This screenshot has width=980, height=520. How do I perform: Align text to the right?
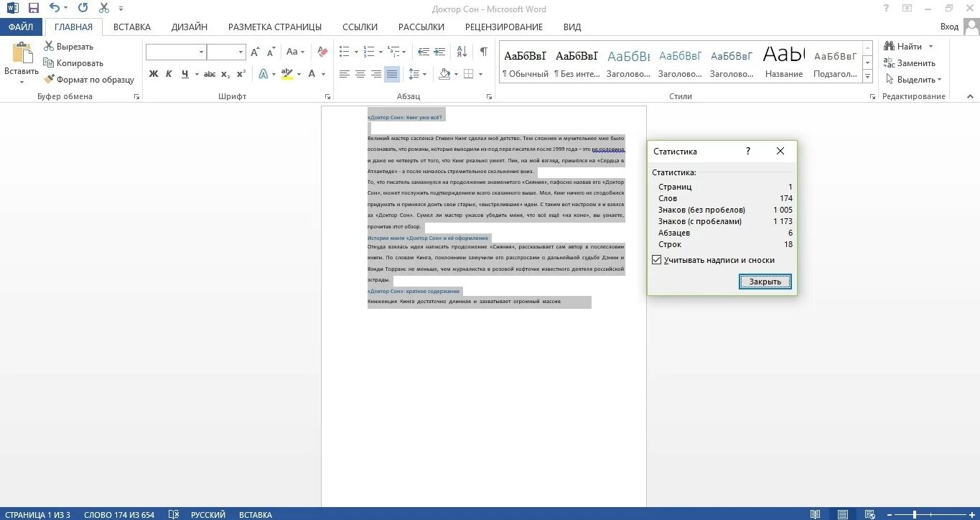click(376, 74)
